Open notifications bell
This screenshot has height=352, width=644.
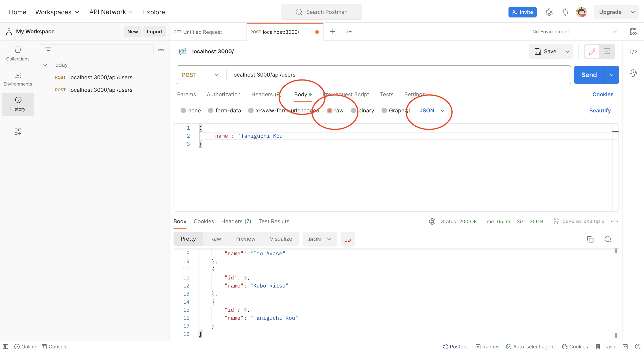(x=565, y=12)
